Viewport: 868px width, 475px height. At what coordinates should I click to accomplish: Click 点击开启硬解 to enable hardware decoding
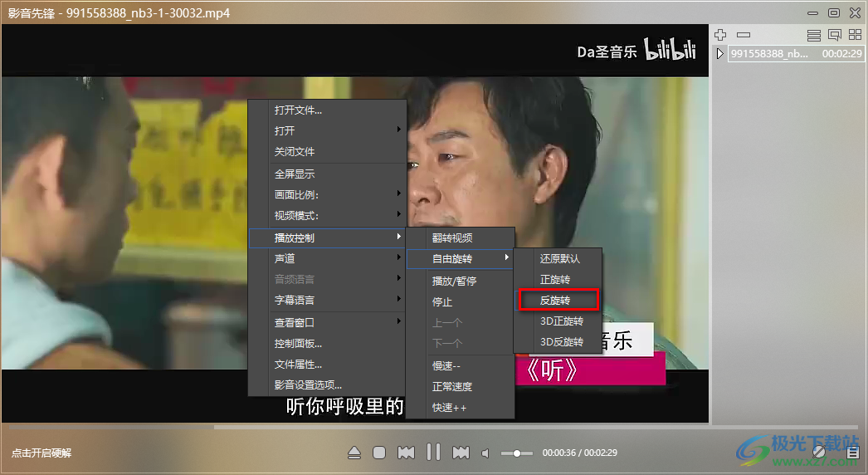pyautogui.click(x=41, y=453)
